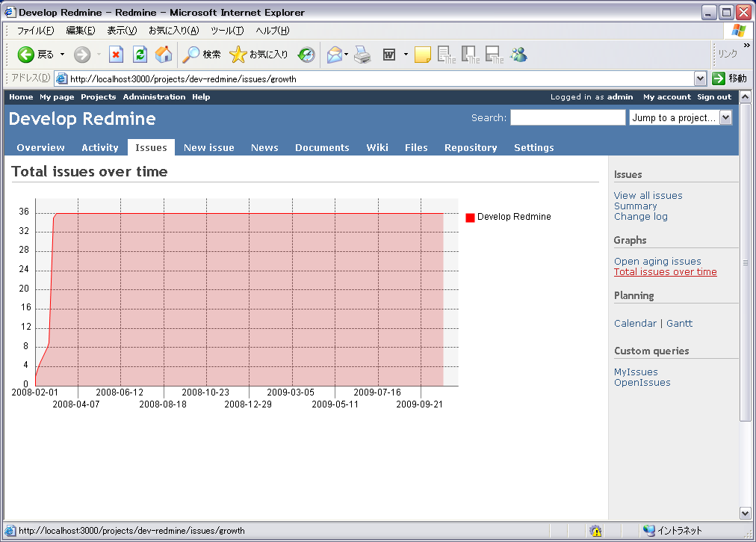This screenshot has height=542, width=756.
Task: Open the Wiki tab
Action: point(377,148)
